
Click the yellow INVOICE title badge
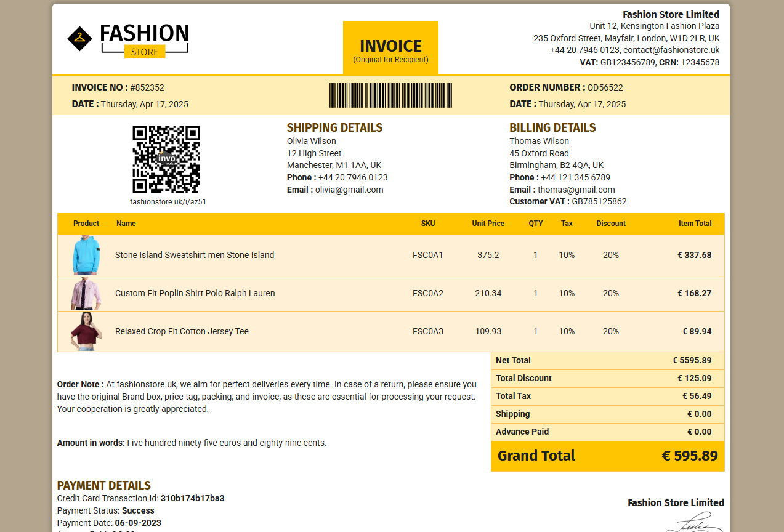coord(391,47)
